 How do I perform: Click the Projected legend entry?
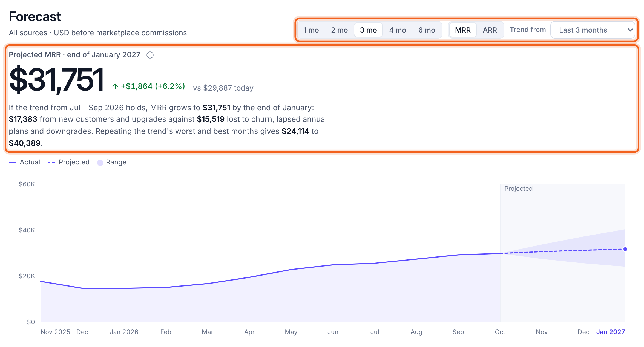(68, 162)
